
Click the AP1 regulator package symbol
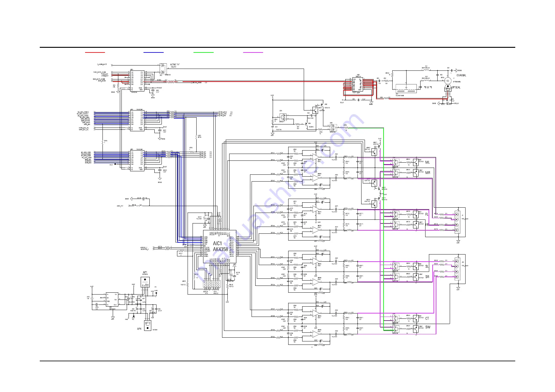click(145, 283)
